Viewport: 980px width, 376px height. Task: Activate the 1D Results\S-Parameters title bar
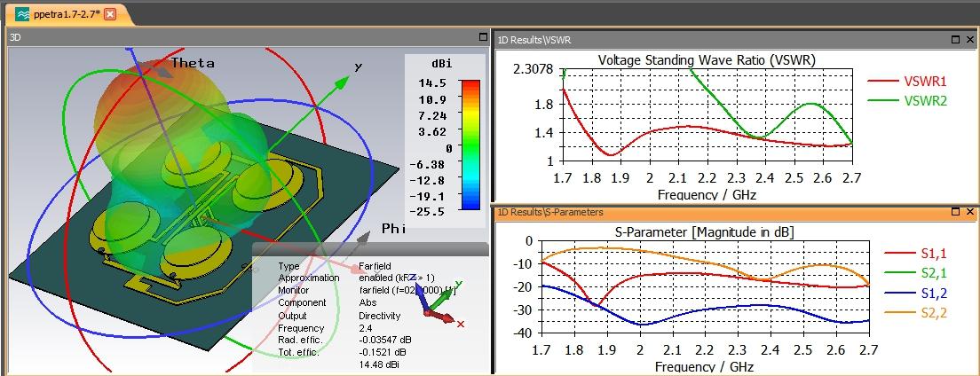(735, 212)
